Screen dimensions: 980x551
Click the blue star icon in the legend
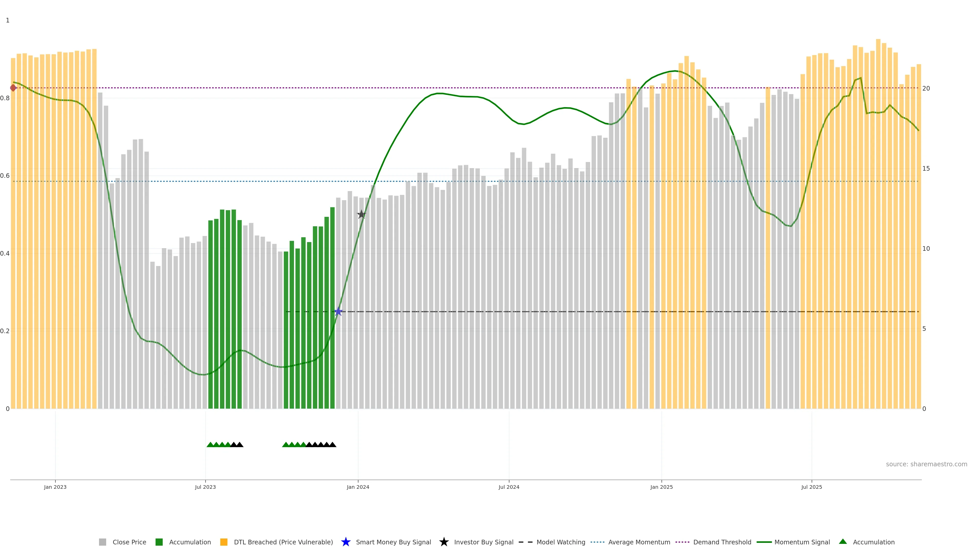(346, 542)
